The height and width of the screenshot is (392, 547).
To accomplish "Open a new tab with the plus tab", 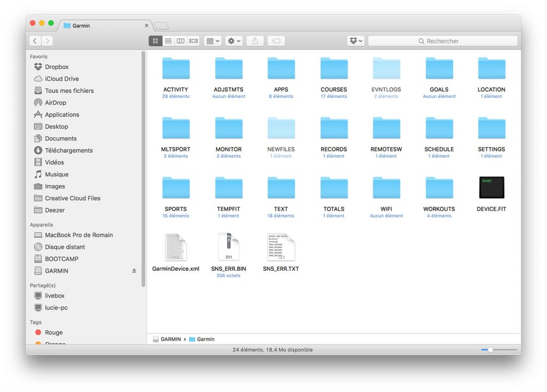I will pos(161,26).
